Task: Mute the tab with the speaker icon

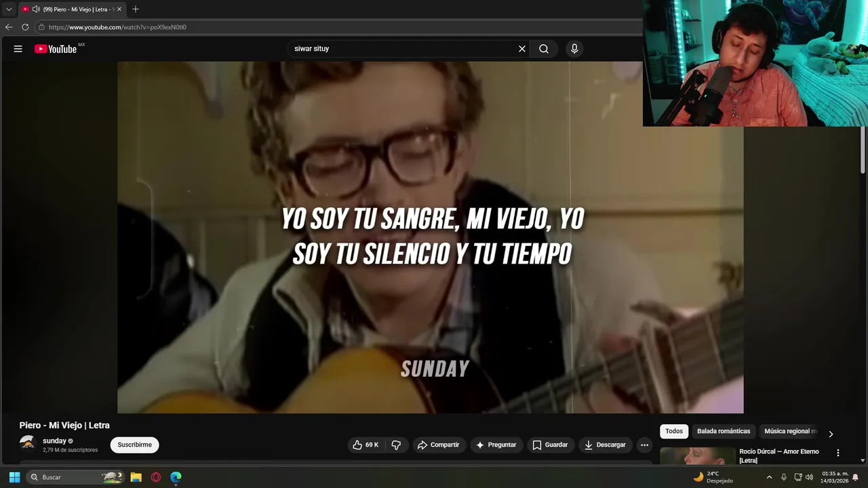Action: point(36,9)
